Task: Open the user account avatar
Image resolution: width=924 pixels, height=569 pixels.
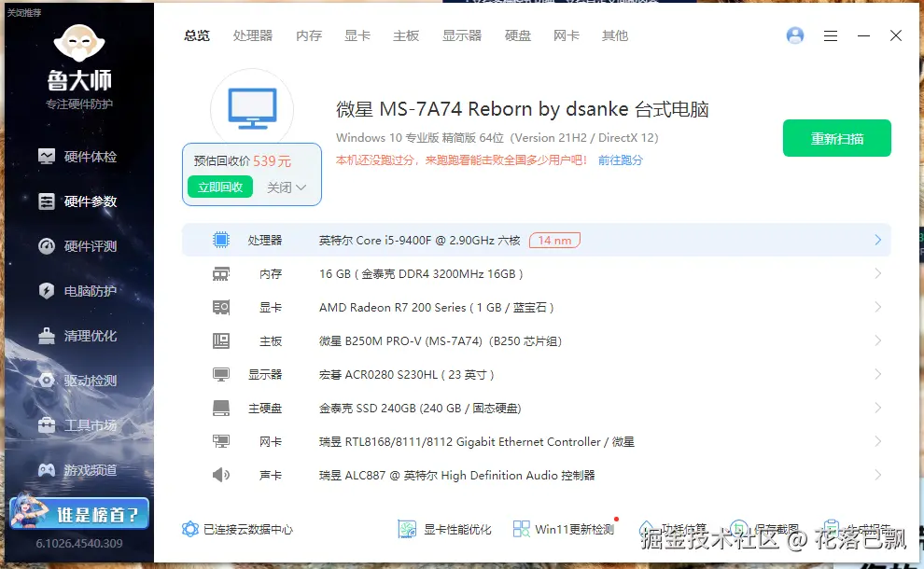Action: pos(795,36)
